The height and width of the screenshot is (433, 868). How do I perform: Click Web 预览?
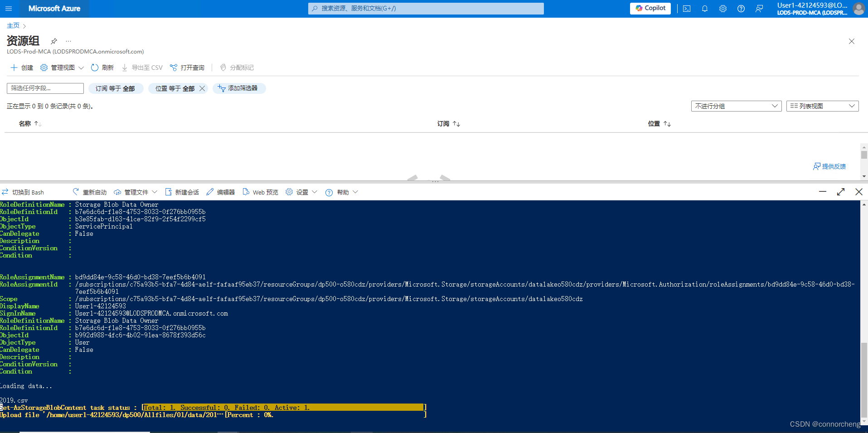coord(261,192)
